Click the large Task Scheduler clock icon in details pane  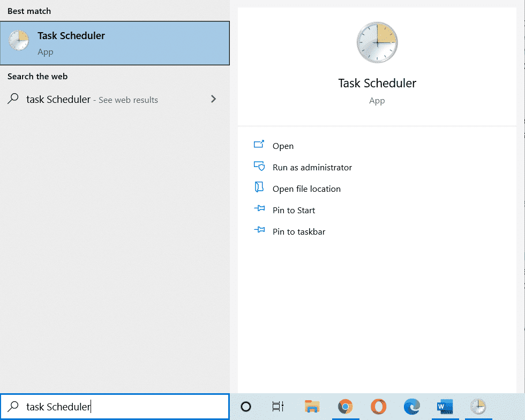pyautogui.click(x=377, y=43)
